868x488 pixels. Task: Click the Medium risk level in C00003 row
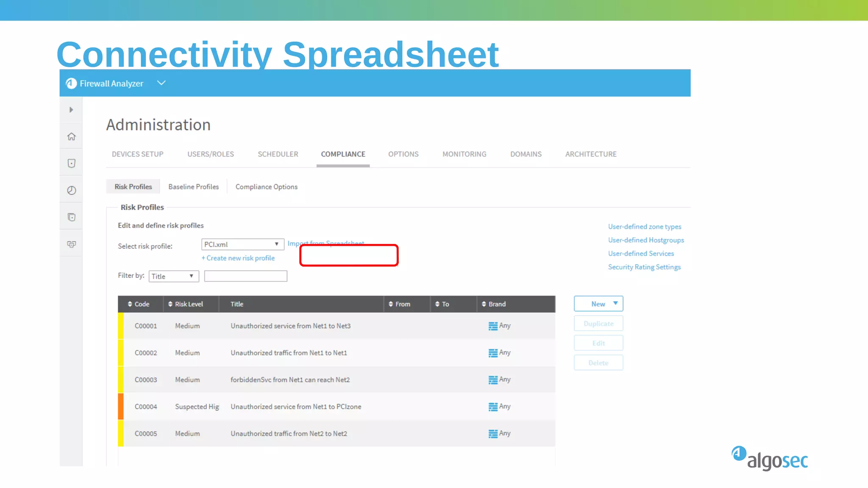(x=187, y=380)
